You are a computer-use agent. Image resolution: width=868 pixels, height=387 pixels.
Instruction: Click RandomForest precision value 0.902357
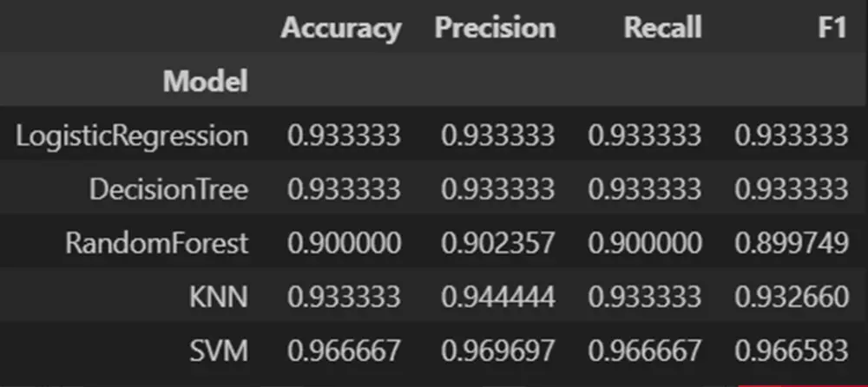(497, 243)
